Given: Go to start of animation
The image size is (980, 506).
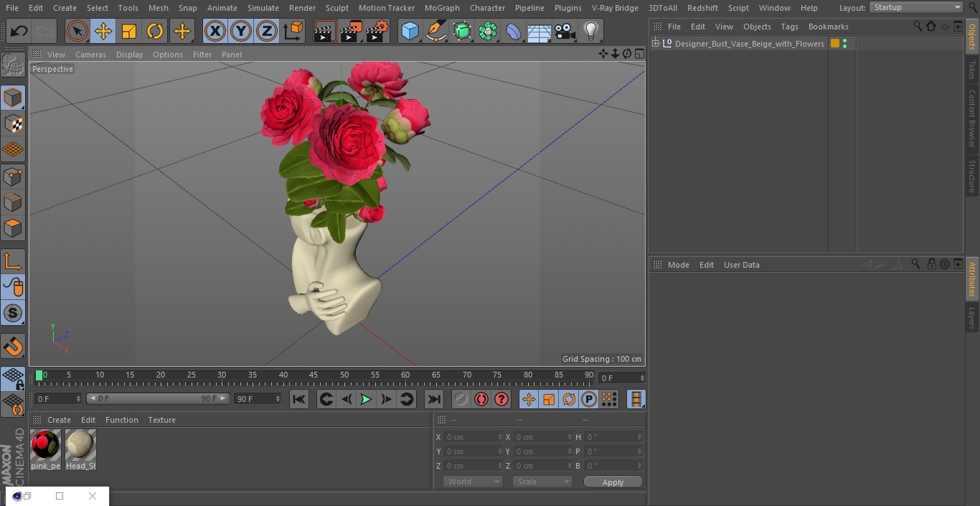Looking at the screenshot, I should point(299,399).
